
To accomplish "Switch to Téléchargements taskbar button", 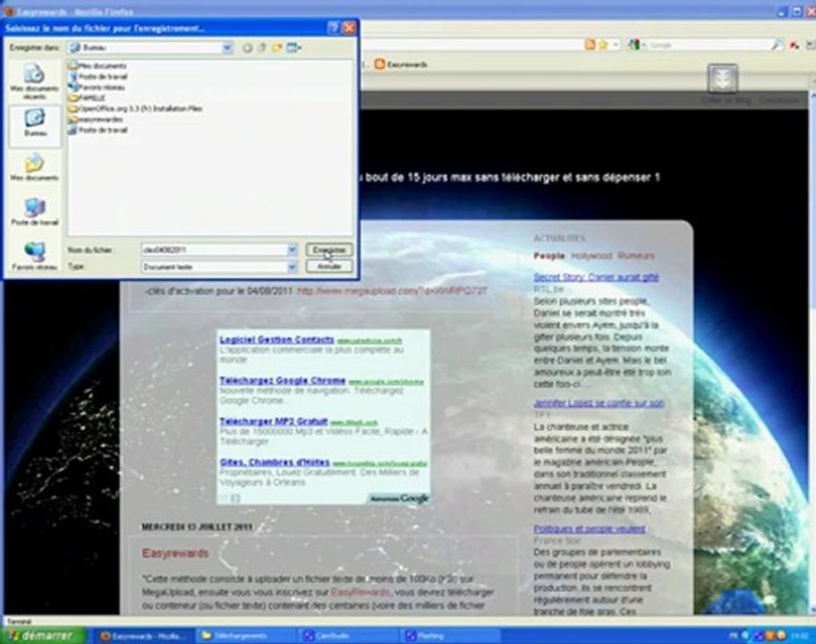I will coord(247,636).
